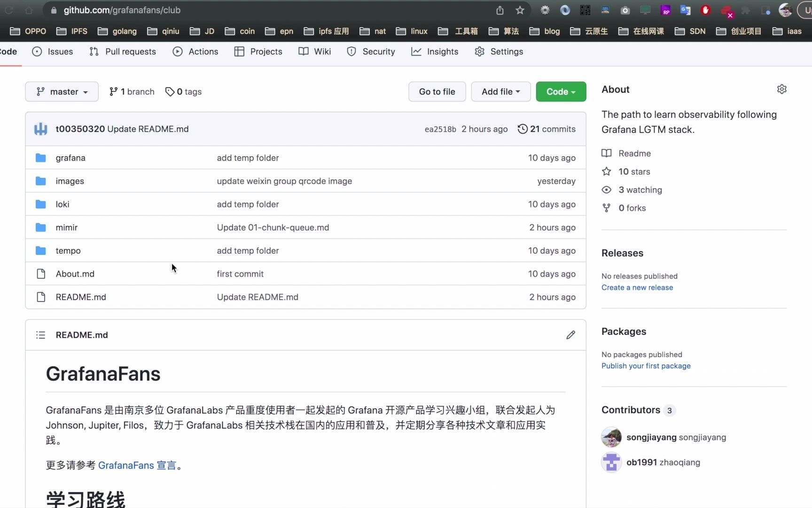Open the Google Translate extension icon

(x=685, y=10)
